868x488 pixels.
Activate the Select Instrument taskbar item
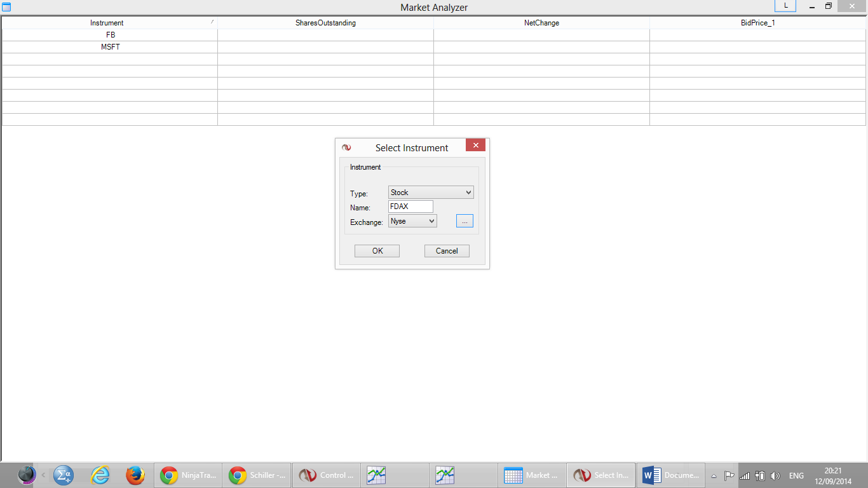[600, 475]
